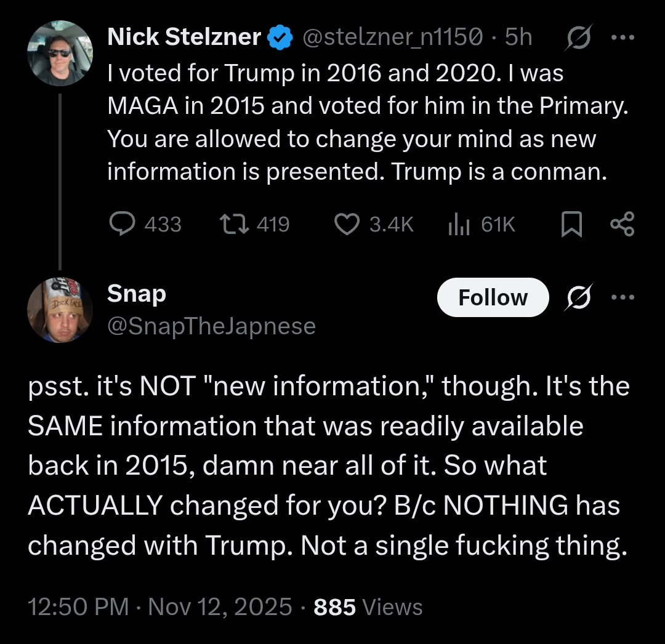This screenshot has height=644, width=665.
Task: Click the 12:50 PM Nov 12, 2025 timestamp
Action: coord(160,607)
